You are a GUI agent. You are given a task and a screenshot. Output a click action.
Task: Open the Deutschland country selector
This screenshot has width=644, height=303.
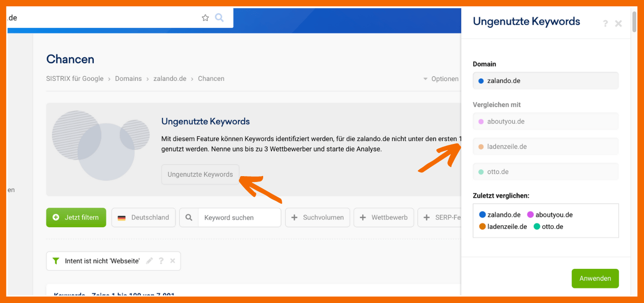[144, 218]
